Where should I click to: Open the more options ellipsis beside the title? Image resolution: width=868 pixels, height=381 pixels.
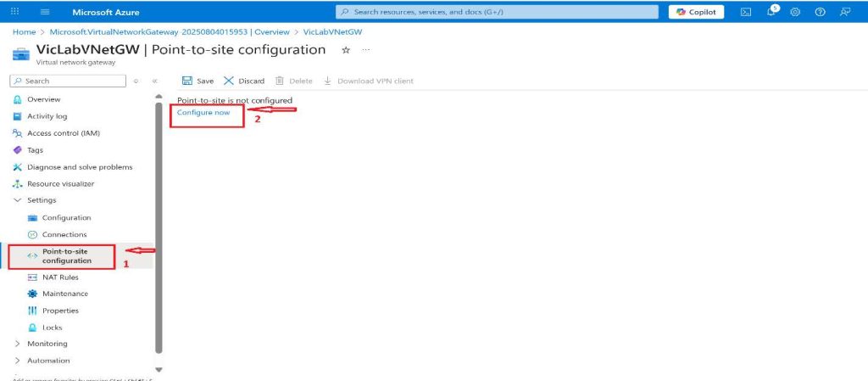click(366, 50)
